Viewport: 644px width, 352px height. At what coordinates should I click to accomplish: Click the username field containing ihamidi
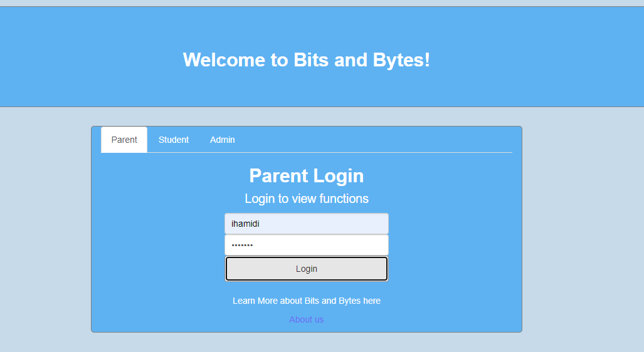tap(306, 224)
